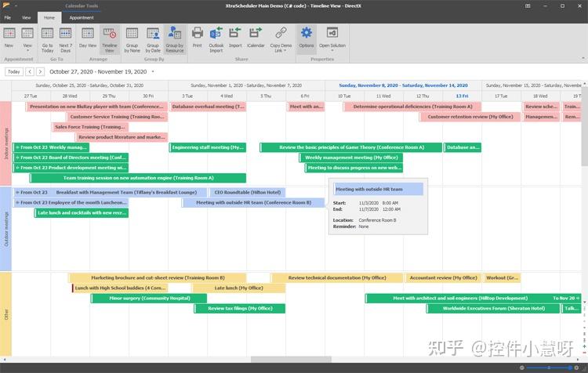This screenshot has width=588, height=373.
Task: Toggle Group by Resource
Action: tap(175, 39)
